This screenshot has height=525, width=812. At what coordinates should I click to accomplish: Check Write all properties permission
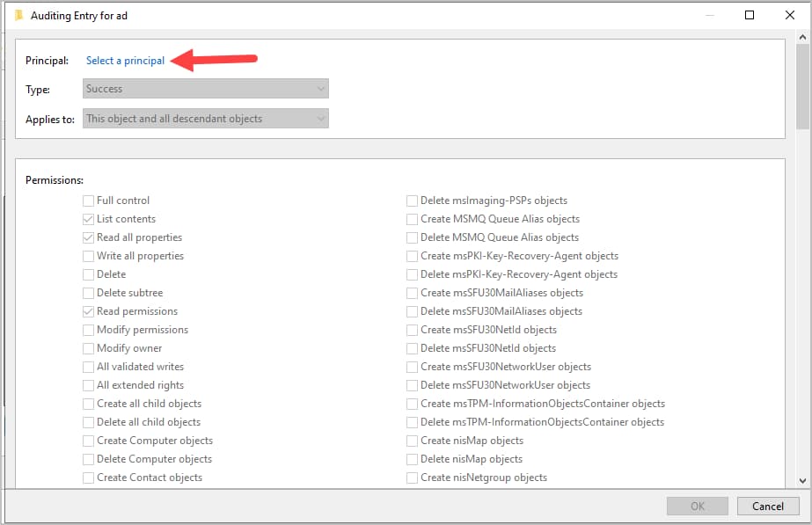[x=89, y=256]
